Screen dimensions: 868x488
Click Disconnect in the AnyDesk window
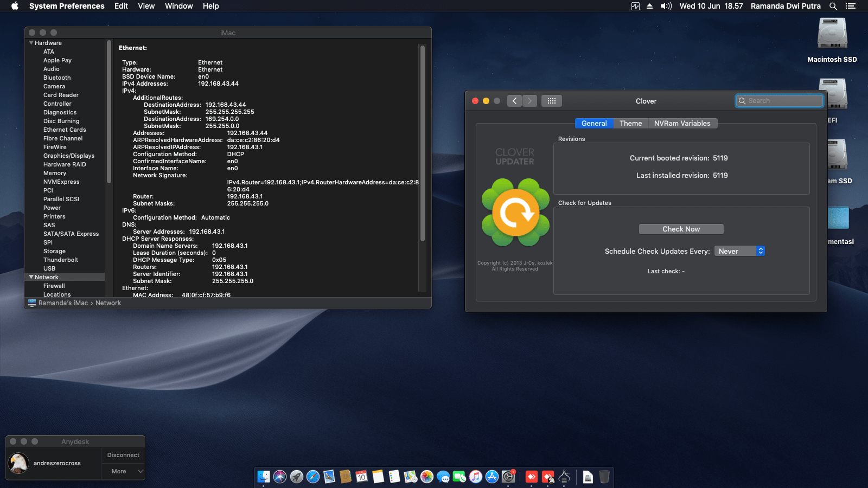tap(123, 455)
